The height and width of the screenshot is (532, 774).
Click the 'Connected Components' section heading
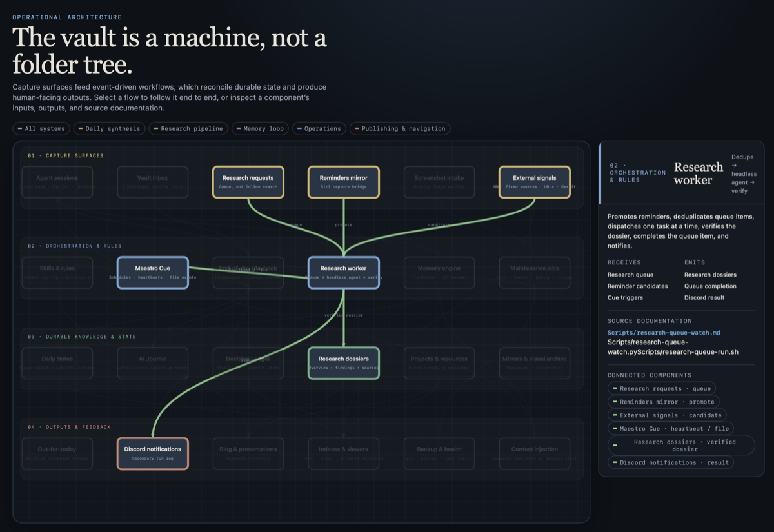(650, 375)
